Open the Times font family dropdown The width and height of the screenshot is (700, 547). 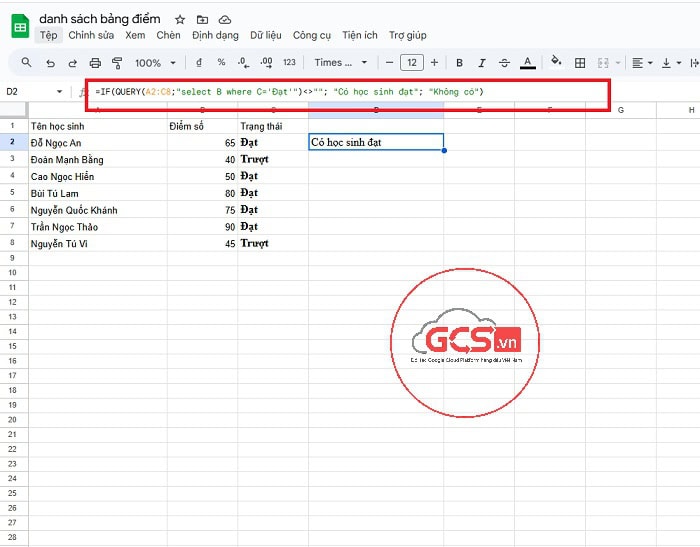[x=340, y=63]
